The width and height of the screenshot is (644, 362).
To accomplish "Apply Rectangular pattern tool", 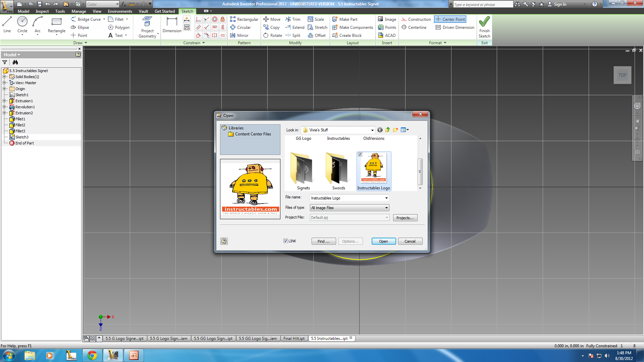I will pyautogui.click(x=244, y=19).
